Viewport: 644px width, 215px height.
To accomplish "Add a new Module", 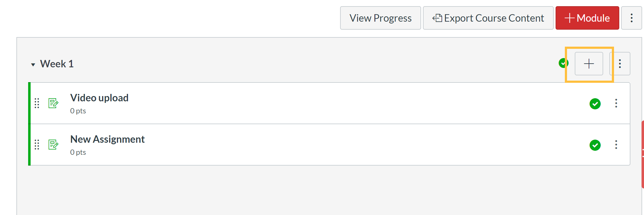I will [587, 18].
